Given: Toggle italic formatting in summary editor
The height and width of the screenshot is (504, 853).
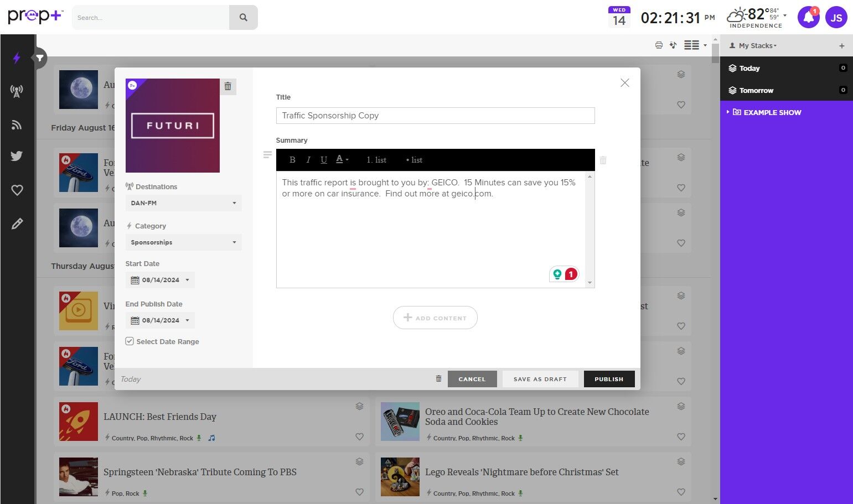Looking at the screenshot, I should pyautogui.click(x=308, y=160).
